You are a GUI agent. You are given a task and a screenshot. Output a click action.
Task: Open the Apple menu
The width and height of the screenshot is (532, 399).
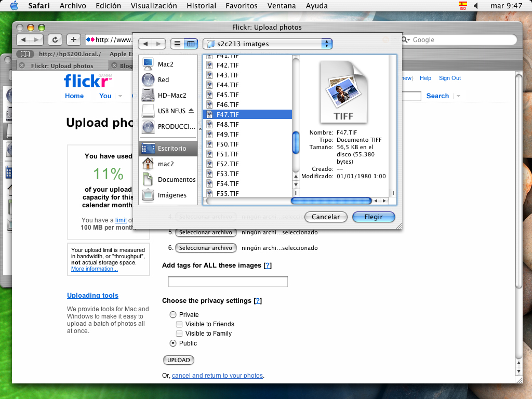pos(14,6)
